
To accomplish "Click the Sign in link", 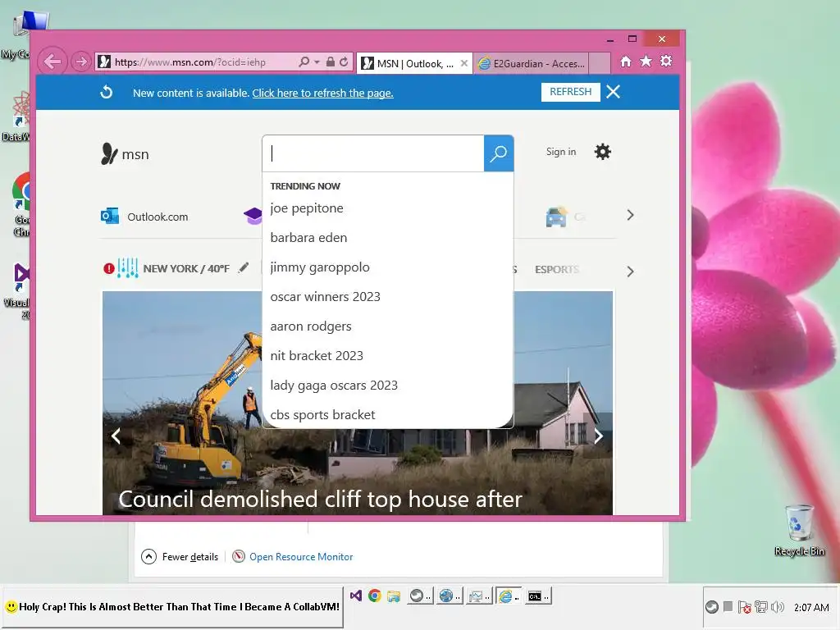I will (x=561, y=152).
